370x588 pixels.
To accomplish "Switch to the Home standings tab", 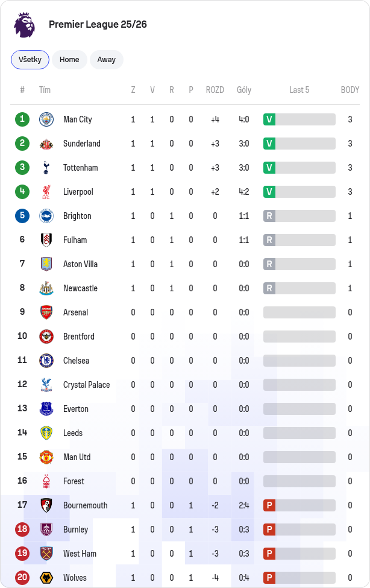I will tap(69, 60).
